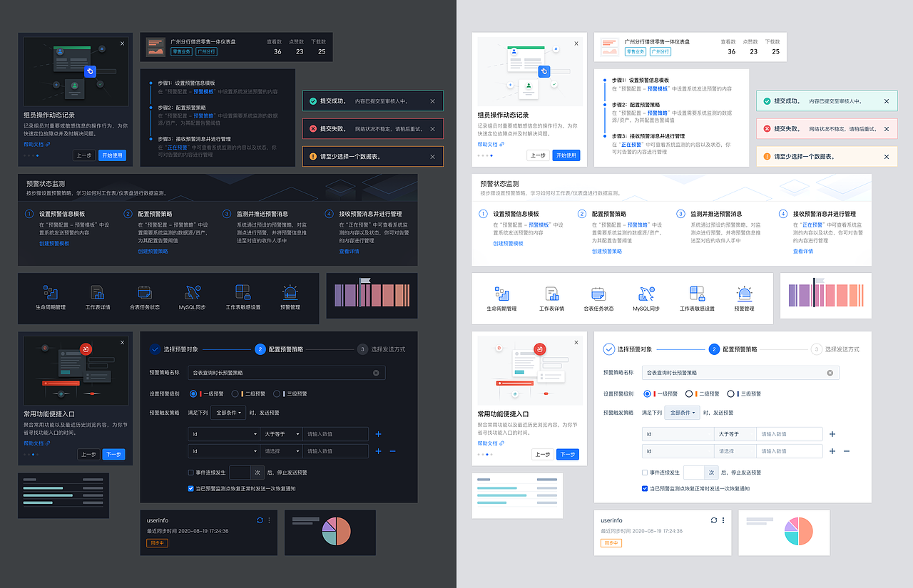Click the dark theme colored stripe thumbnail
Screen dimensions: 913x588
[x=372, y=295]
